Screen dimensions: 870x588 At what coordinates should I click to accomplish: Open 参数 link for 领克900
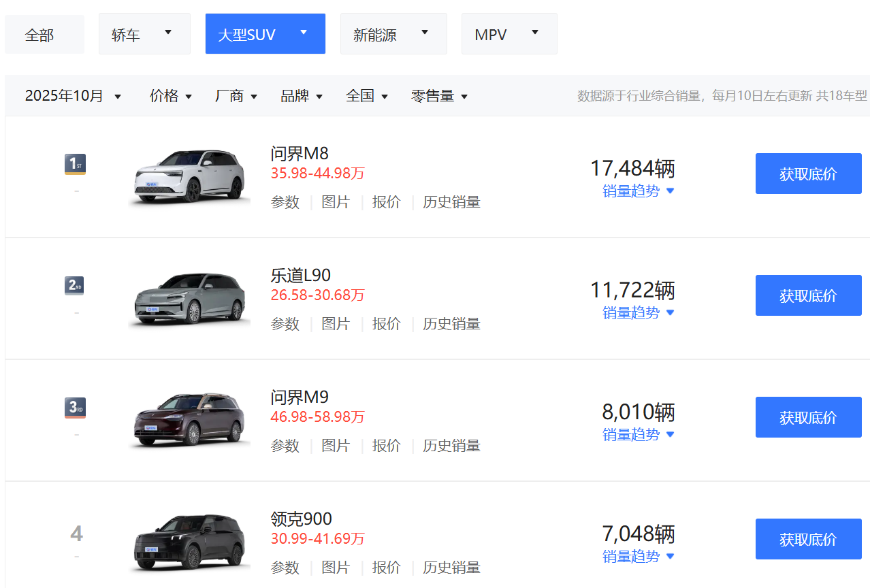[x=285, y=568]
